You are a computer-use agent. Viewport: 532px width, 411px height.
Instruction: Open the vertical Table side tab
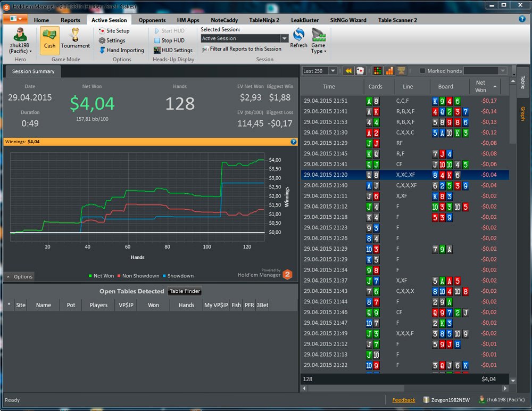point(523,82)
